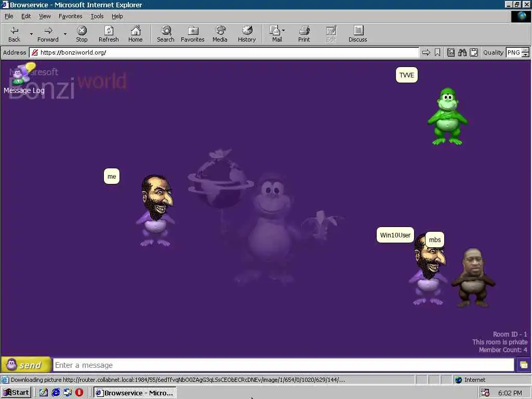Select the green Bonzi character
The height and width of the screenshot is (399, 532).
click(x=447, y=116)
